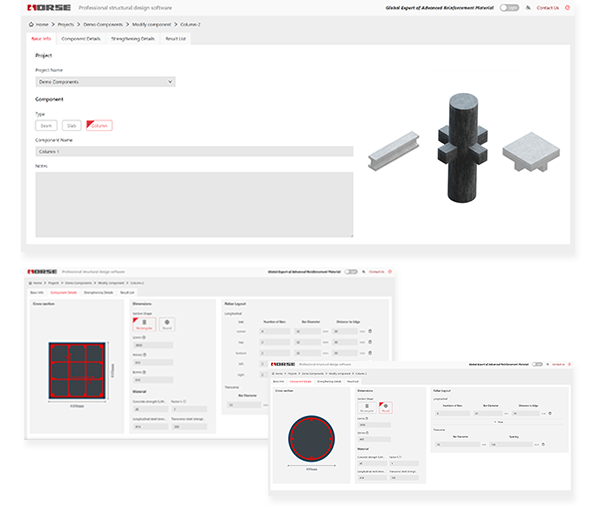Click the delete icon on the corner rebar row
Image resolution: width=589 pixels, height=513 pixels.
click(x=370, y=331)
